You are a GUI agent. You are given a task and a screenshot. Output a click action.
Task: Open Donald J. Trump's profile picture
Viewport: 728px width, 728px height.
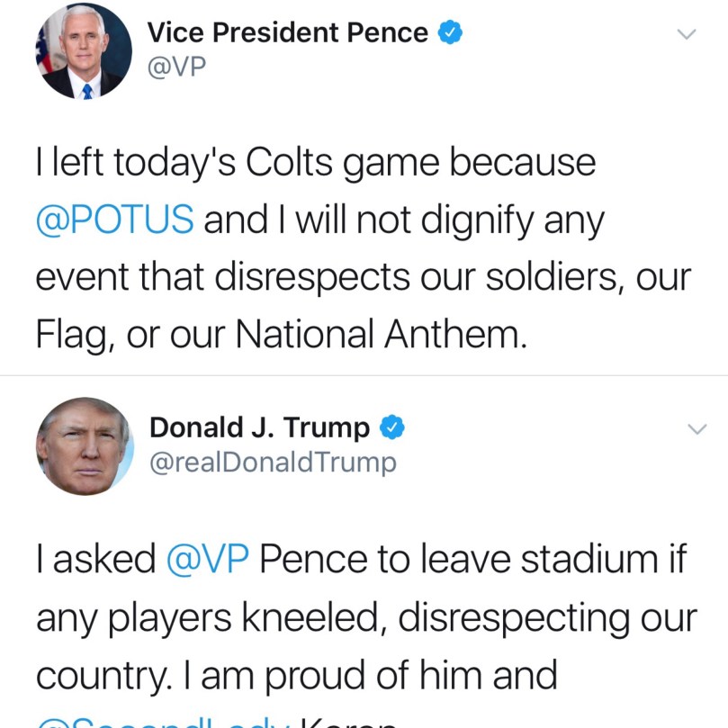pyautogui.click(x=84, y=446)
